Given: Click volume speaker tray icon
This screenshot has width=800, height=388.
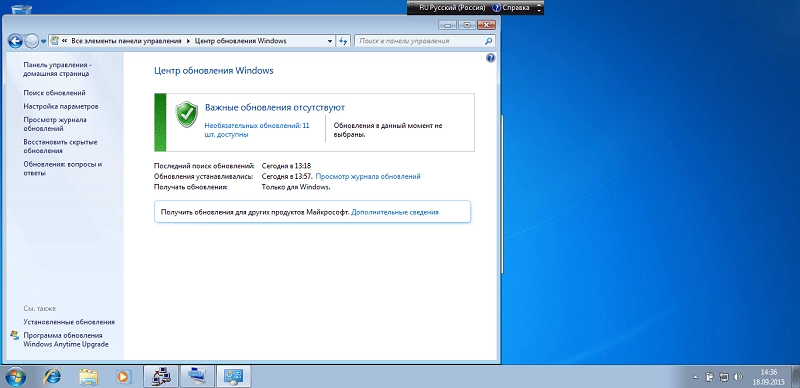Looking at the screenshot, I should tap(738, 377).
